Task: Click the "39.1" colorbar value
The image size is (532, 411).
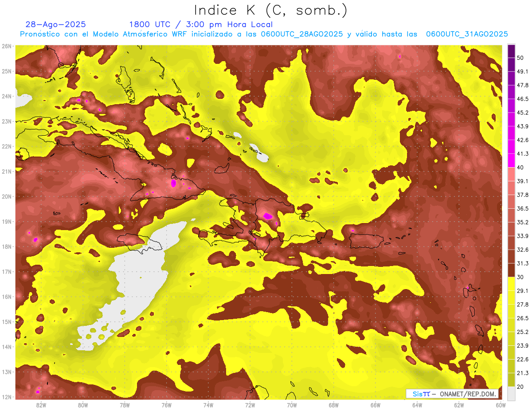Action: (x=523, y=181)
